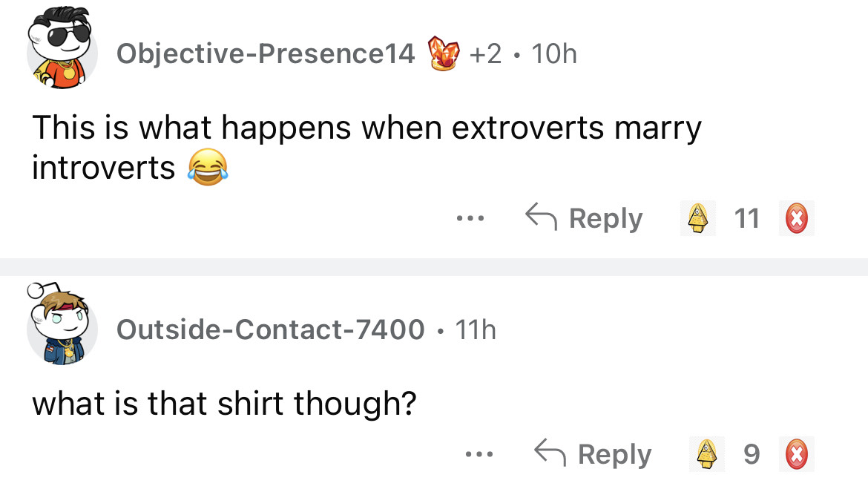
Task: Open more options for the extroverts comment
Action: pyautogui.click(x=470, y=218)
